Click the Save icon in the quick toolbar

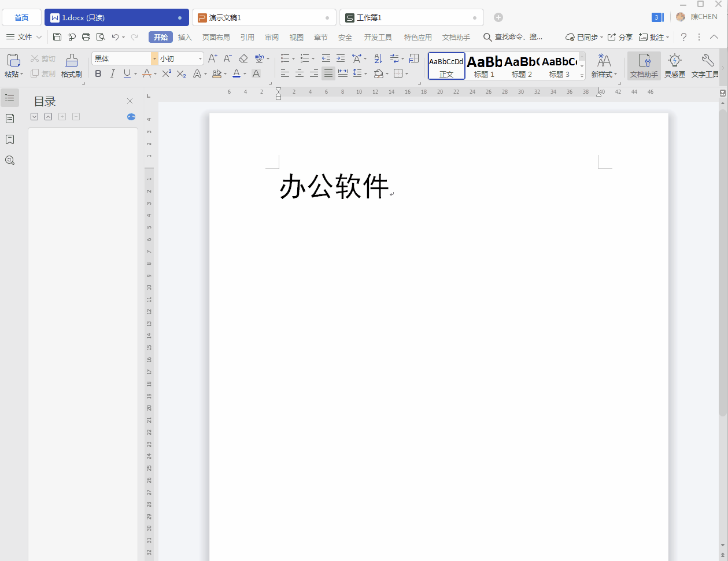(x=57, y=37)
